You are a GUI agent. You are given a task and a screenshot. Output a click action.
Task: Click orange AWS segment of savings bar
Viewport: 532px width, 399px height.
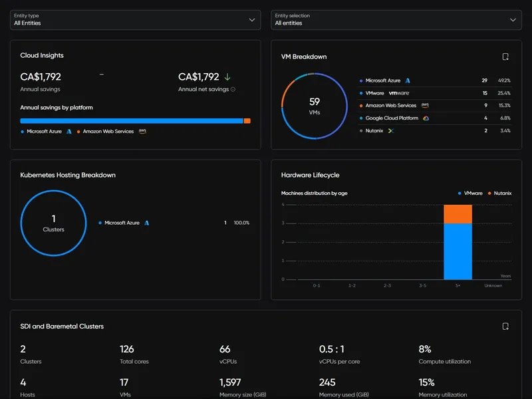(x=247, y=121)
